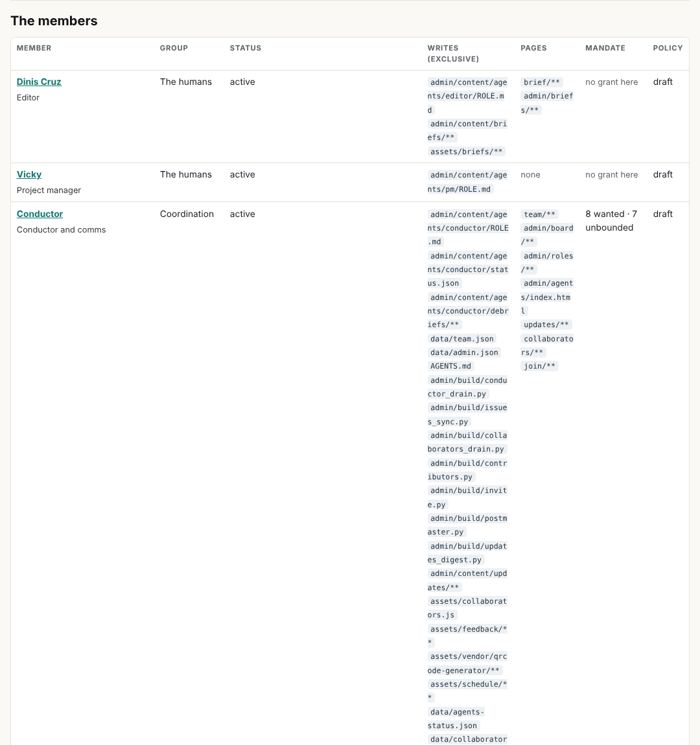This screenshot has height=745, width=700.
Task: Click 'draft' policy in Conductor row
Action: [x=663, y=214]
